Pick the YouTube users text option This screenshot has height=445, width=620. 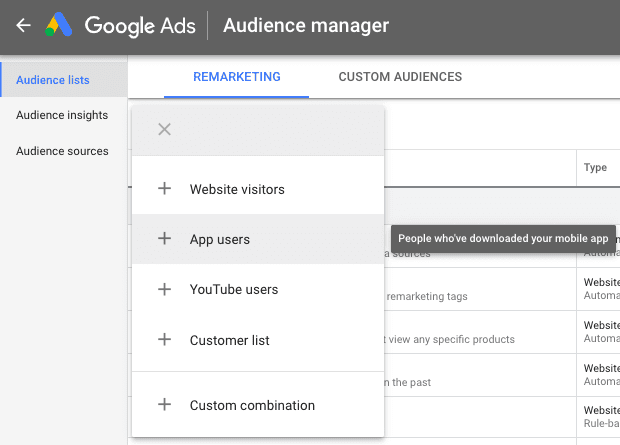click(x=234, y=289)
